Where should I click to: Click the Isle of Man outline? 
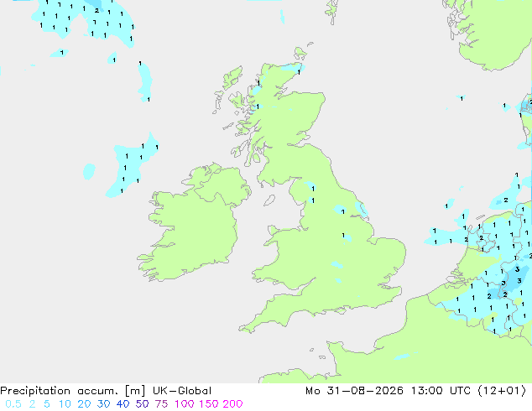pyautogui.click(x=269, y=200)
